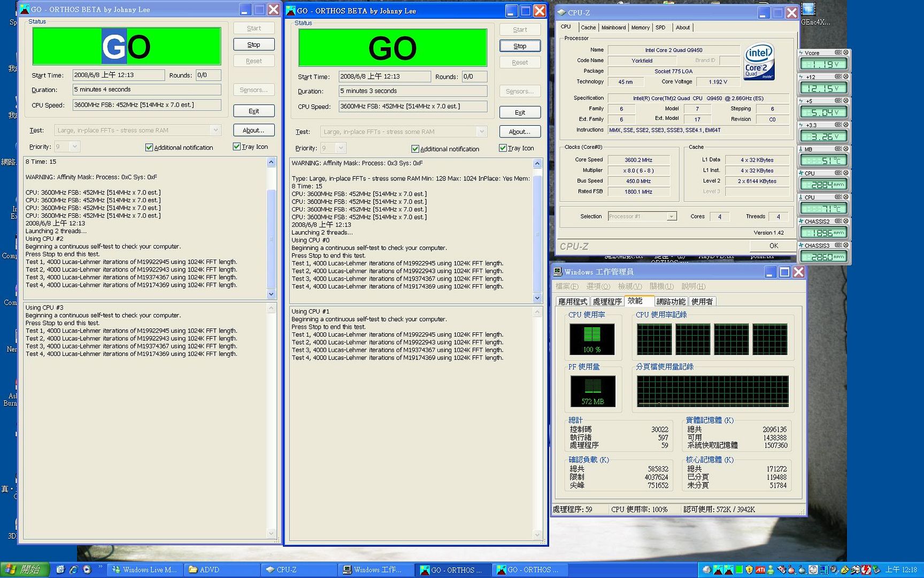Launch Windows Media Player quick launch icon
The width and height of the screenshot is (924, 578).
(87, 570)
